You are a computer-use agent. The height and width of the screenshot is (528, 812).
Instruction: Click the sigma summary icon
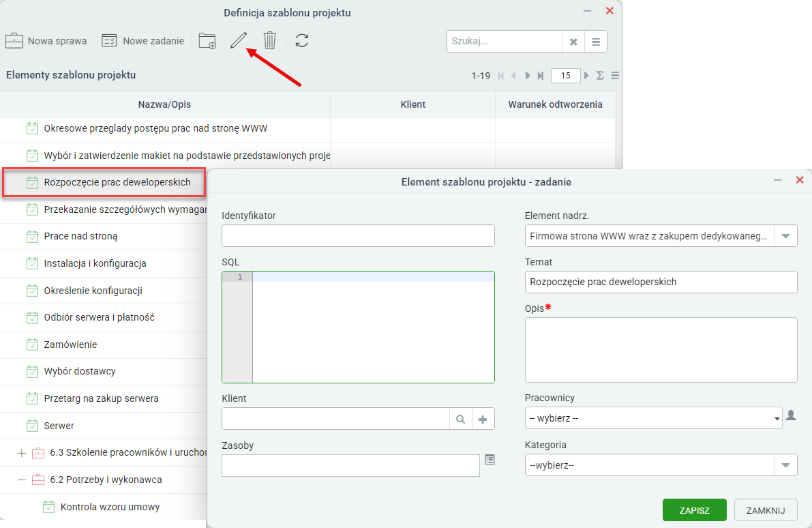tap(600, 76)
